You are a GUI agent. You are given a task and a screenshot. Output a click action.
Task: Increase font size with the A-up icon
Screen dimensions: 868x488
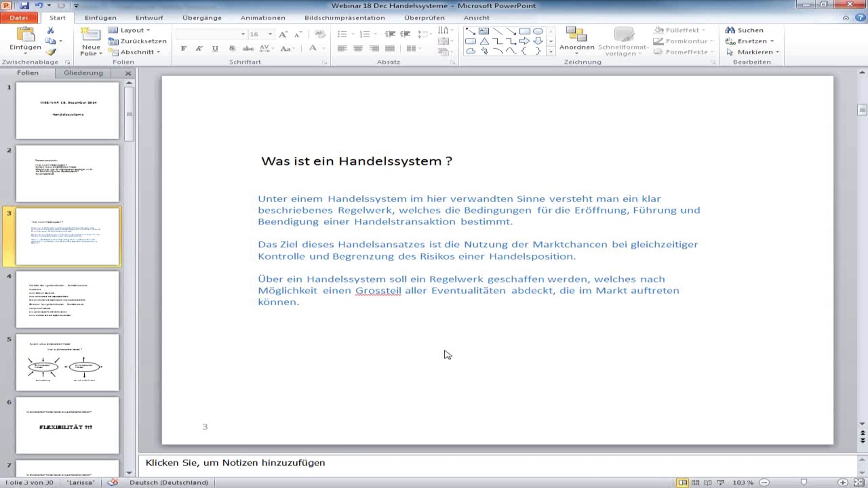pos(283,34)
